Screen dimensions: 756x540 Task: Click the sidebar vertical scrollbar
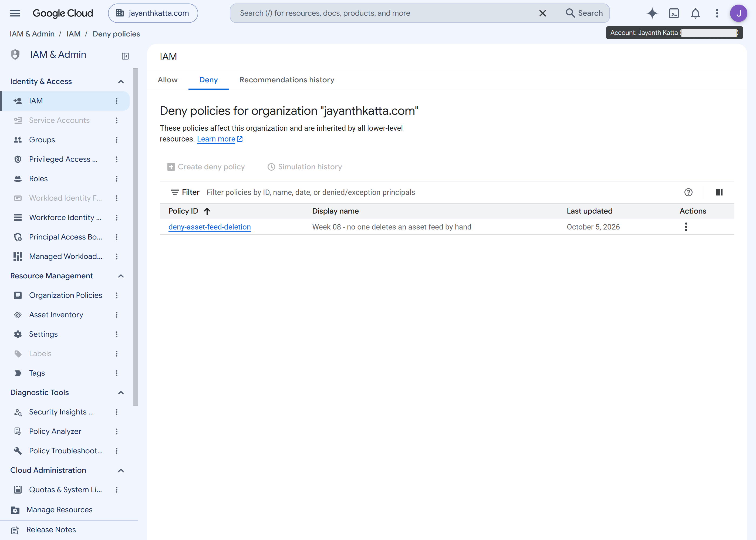tap(135, 237)
